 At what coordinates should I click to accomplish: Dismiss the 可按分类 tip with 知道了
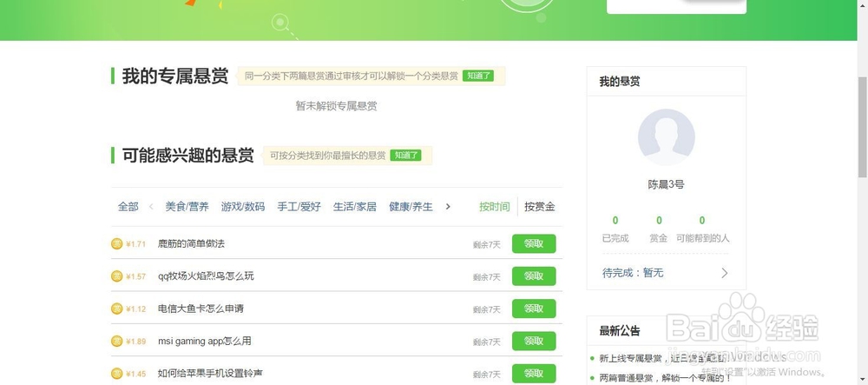[405, 155]
